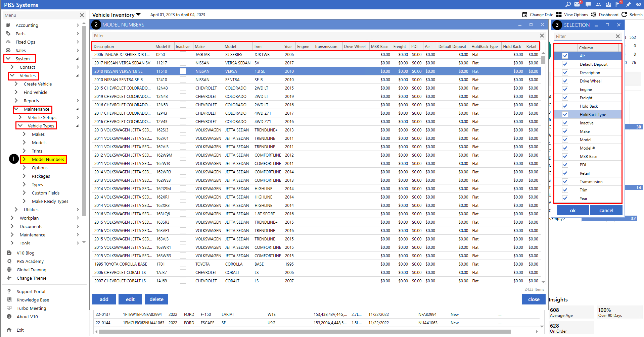Screen dimensions: 644x337
Task: Expand the Vehicle Setups node
Action: (20, 117)
